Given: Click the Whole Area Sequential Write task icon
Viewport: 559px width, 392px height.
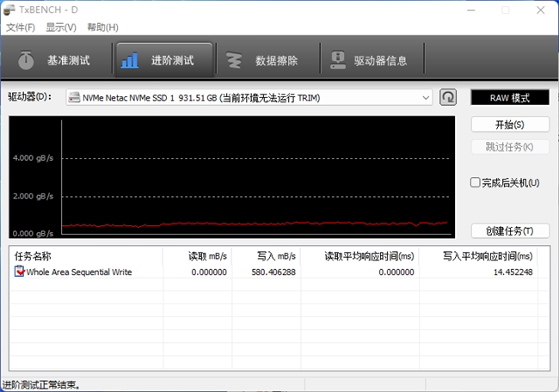Looking at the screenshot, I should coord(20,272).
